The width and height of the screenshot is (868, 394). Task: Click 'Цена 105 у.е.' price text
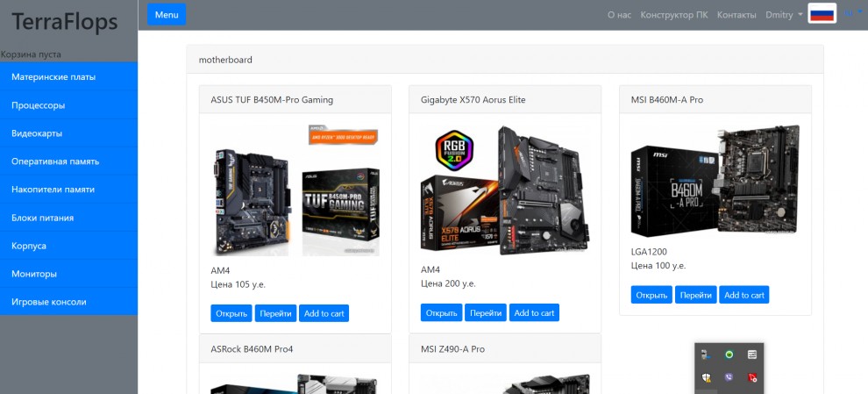pos(238,284)
